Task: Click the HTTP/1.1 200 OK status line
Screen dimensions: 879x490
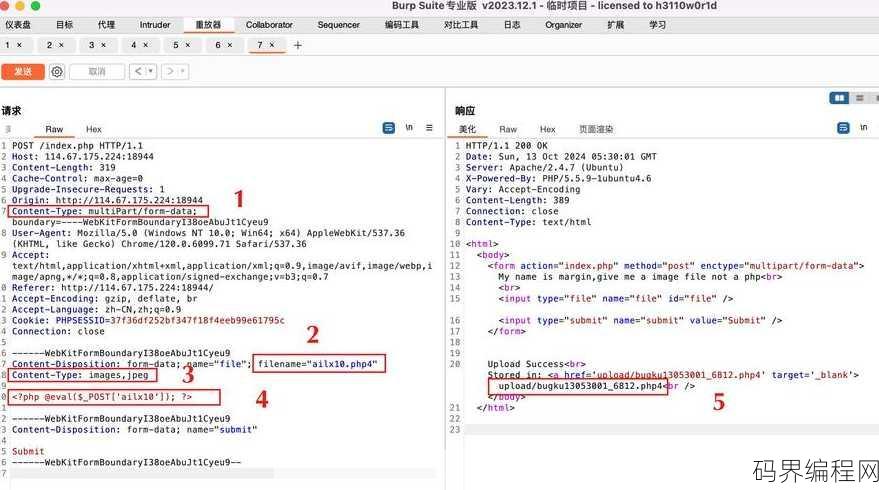Action: coord(506,146)
